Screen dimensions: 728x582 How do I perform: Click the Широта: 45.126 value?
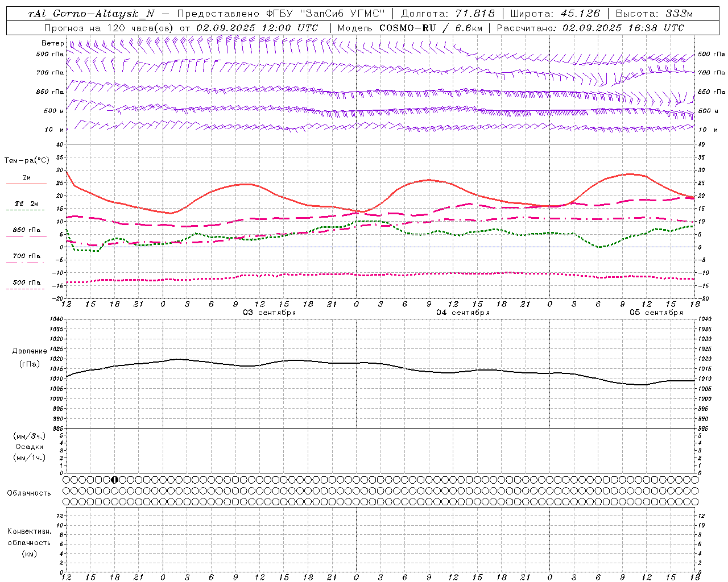tap(555, 14)
